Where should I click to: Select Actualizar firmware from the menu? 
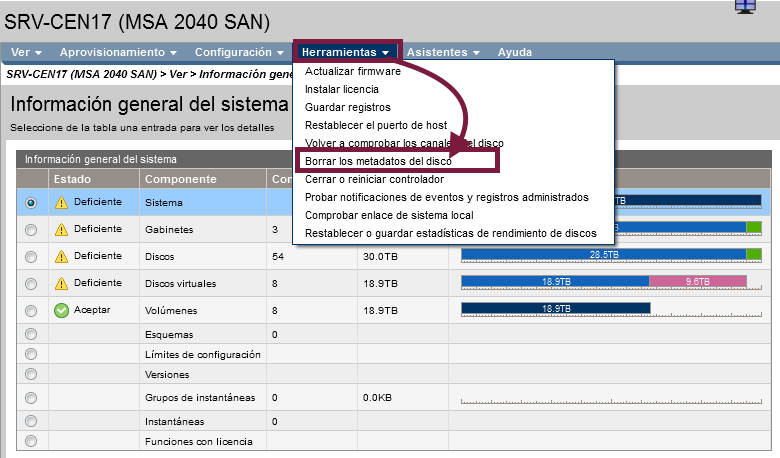353,71
